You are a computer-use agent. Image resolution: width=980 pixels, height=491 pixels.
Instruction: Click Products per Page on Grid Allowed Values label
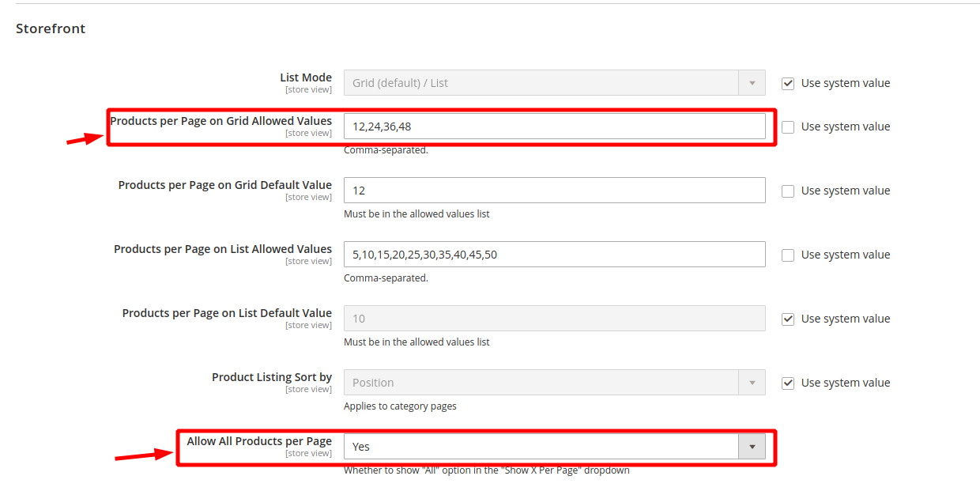tap(221, 121)
